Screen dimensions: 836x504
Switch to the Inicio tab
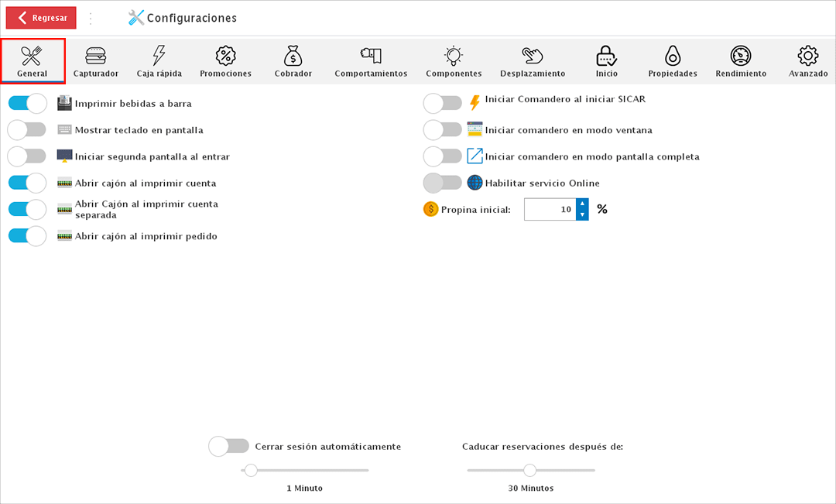pyautogui.click(x=606, y=60)
